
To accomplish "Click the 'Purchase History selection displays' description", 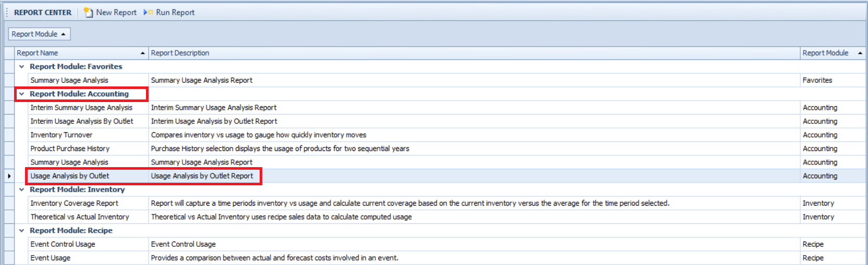I will pyautogui.click(x=280, y=148).
